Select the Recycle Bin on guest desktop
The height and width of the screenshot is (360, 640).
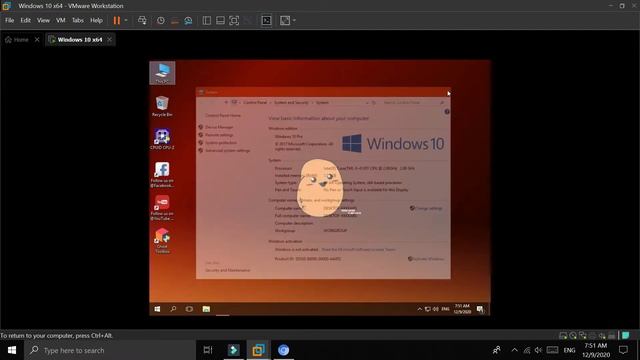click(x=162, y=106)
